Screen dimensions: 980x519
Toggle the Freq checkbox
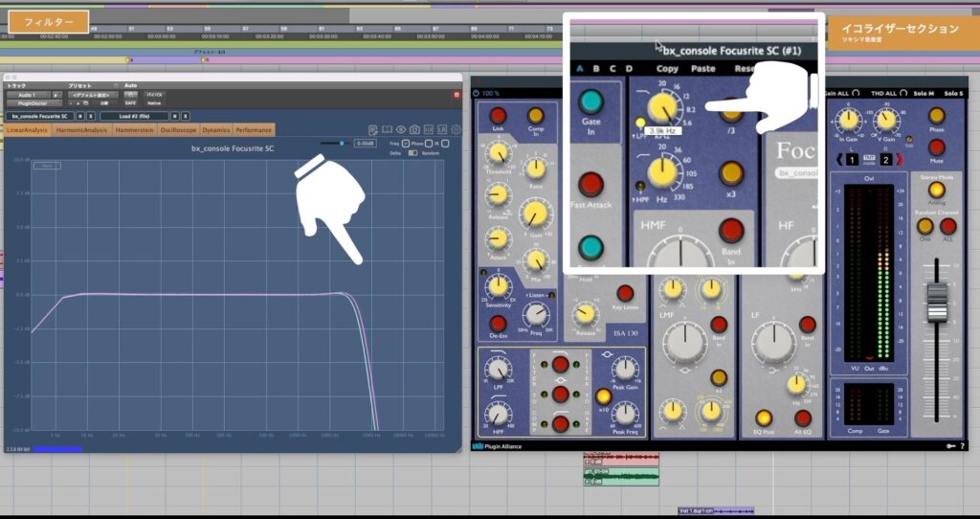406,144
